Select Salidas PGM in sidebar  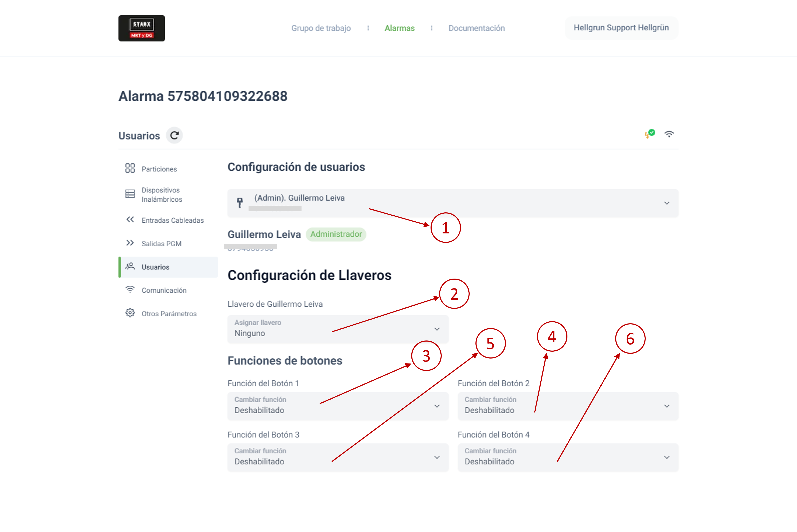point(161,244)
